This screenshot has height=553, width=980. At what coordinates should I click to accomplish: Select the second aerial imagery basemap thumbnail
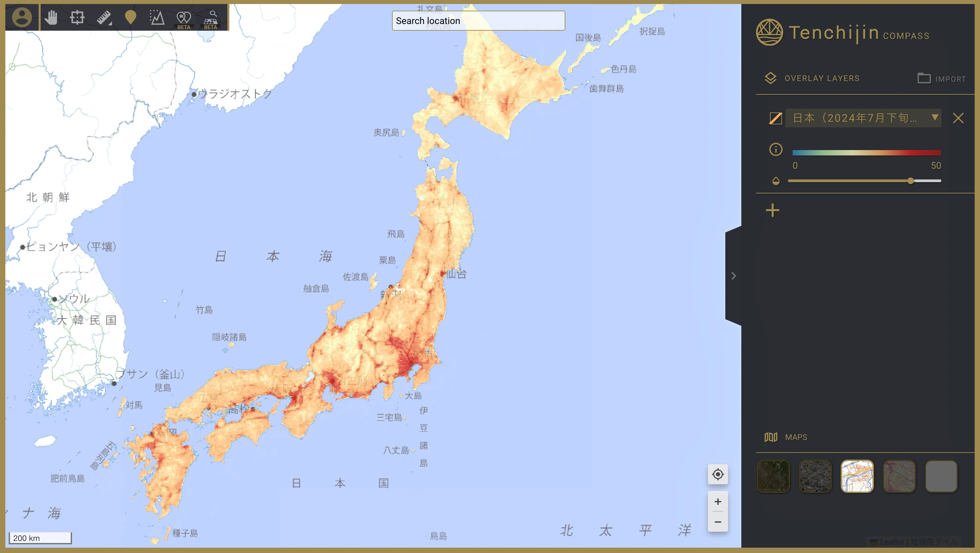815,476
